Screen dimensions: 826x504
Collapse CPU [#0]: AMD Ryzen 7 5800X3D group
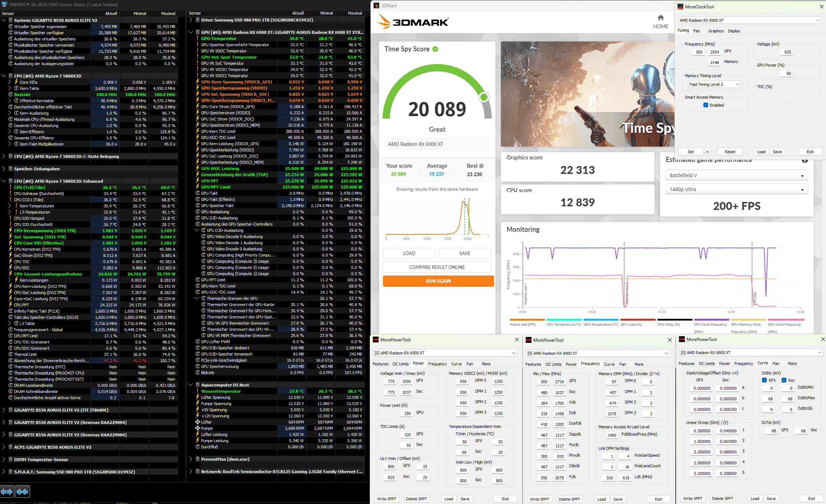tap(4, 76)
